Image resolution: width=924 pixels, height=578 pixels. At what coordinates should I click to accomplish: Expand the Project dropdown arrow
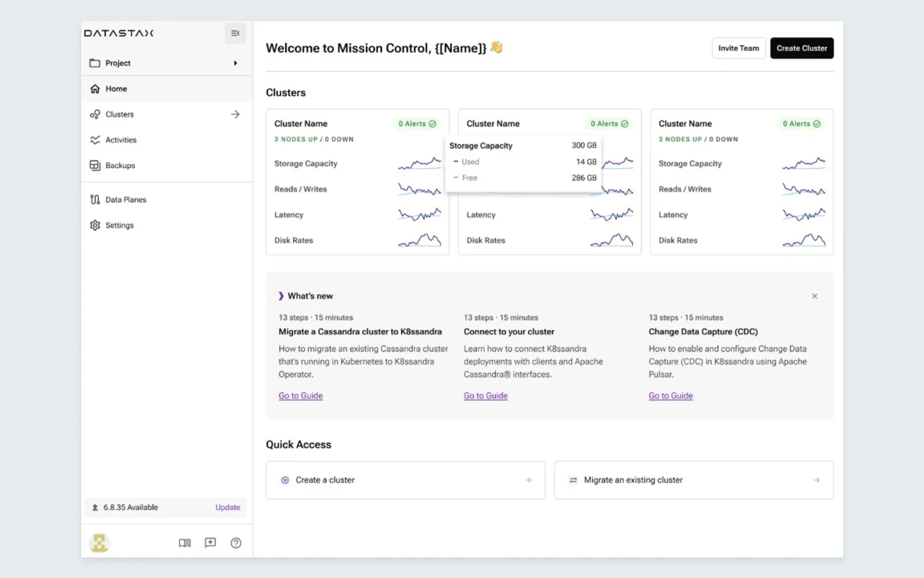(236, 63)
